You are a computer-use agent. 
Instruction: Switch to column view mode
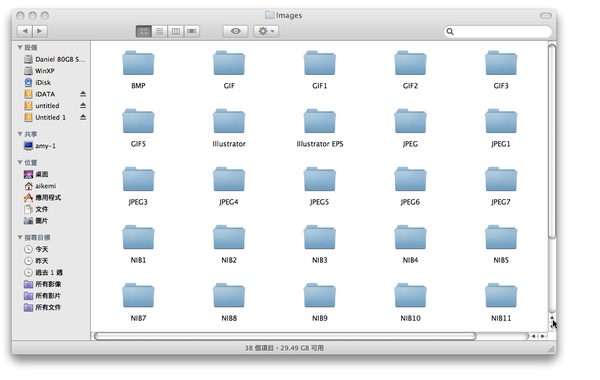(x=176, y=31)
